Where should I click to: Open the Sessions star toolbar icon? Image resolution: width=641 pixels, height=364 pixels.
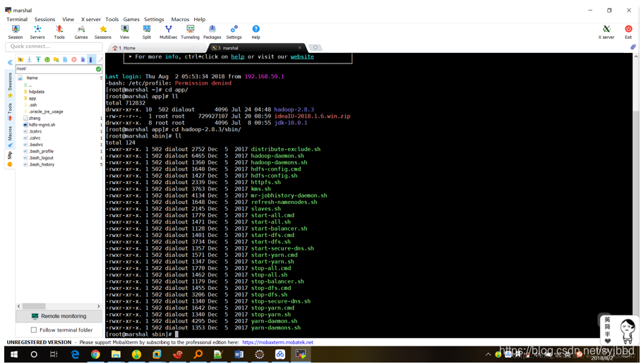(x=103, y=32)
